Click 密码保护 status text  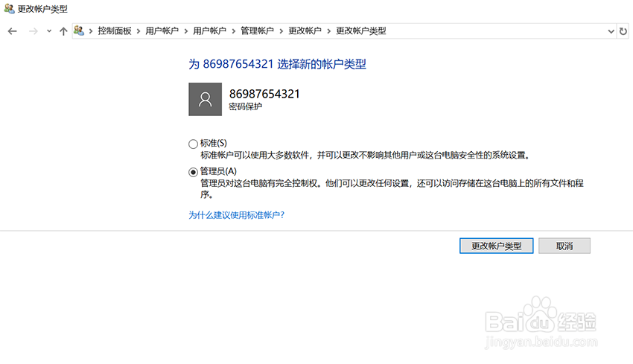pos(246,106)
